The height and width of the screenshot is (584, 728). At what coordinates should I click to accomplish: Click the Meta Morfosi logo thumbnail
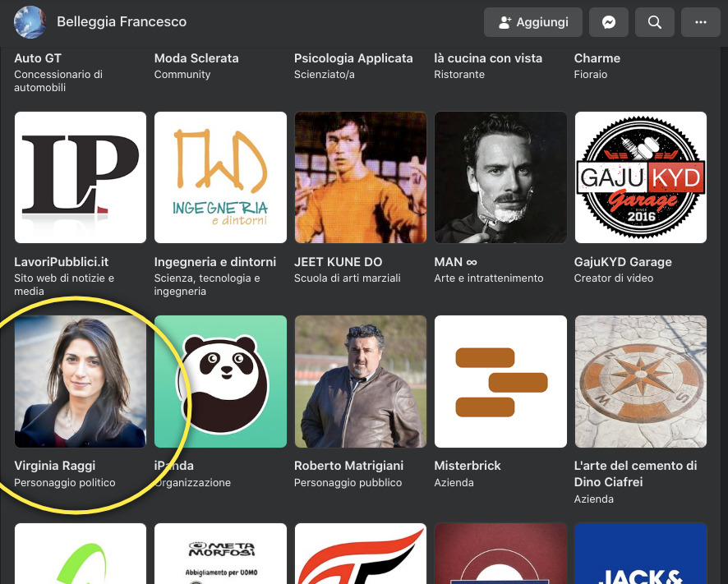(220, 554)
